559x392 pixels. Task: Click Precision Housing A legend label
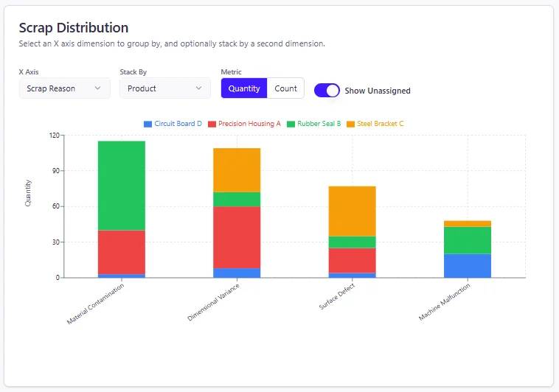[249, 124]
